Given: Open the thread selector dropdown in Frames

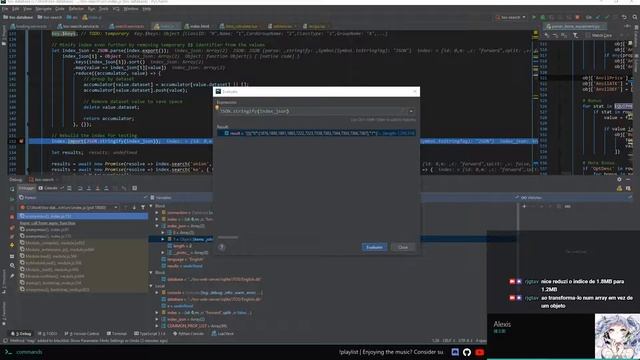Looking at the screenshot, I should click(x=69, y=207).
